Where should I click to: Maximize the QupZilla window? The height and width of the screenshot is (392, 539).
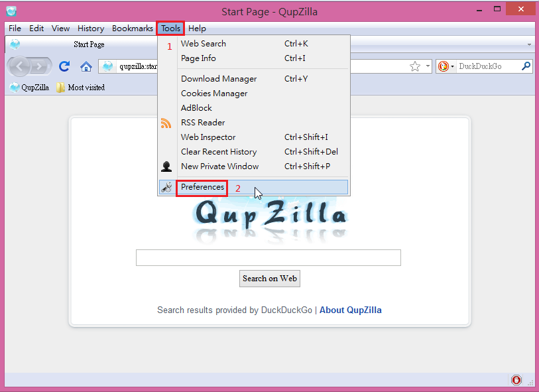pos(497,9)
